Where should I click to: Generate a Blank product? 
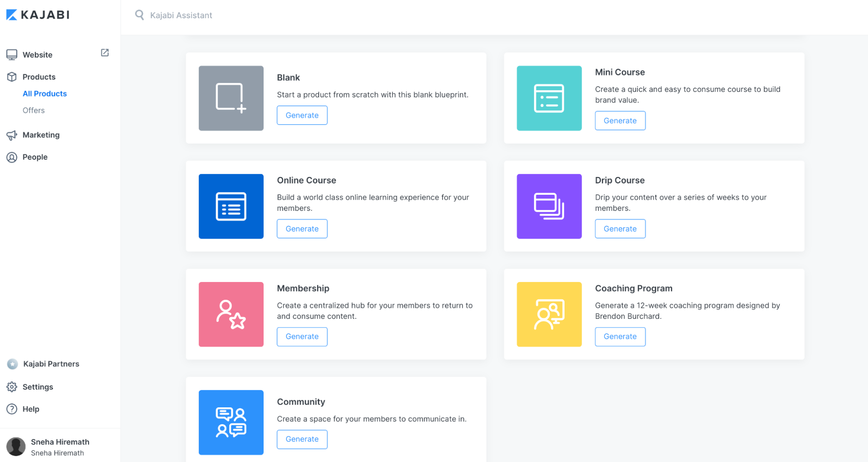click(302, 115)
